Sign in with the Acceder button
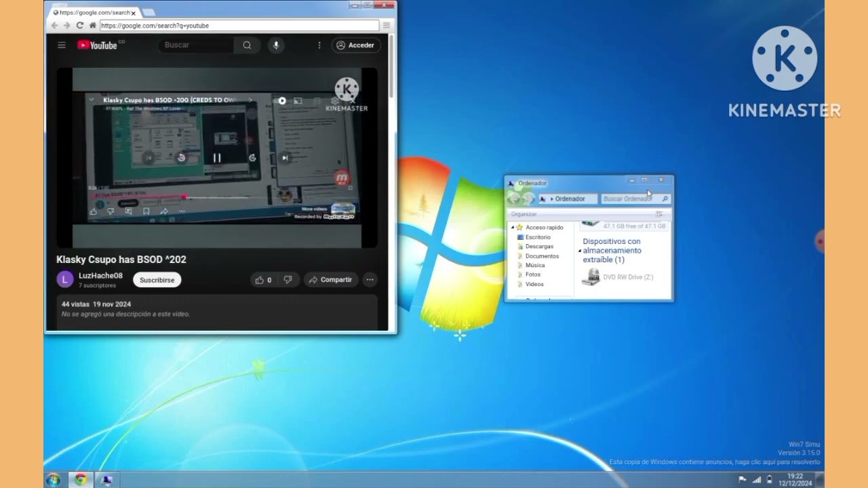Viewport: 868px width, 488px height. point(356,45)
